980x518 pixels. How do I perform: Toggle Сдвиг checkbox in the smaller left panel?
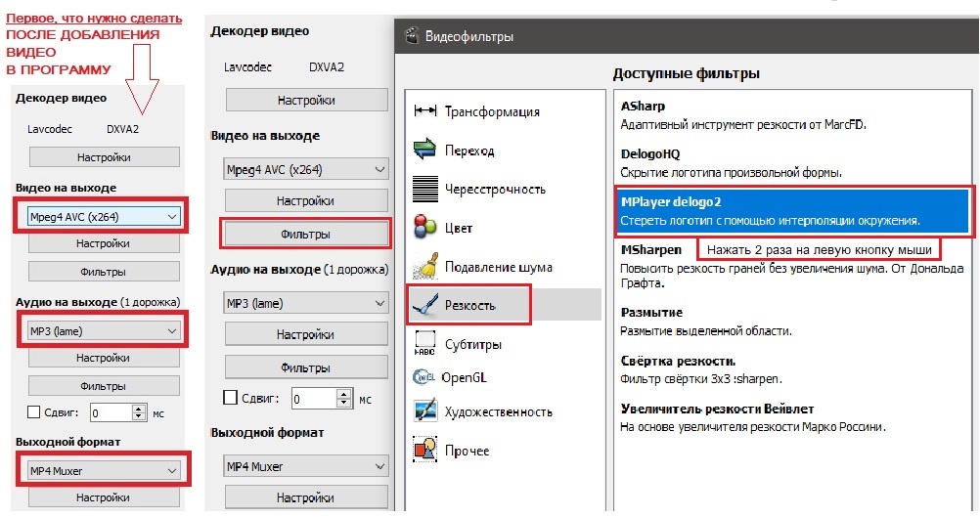click(34, 412)
